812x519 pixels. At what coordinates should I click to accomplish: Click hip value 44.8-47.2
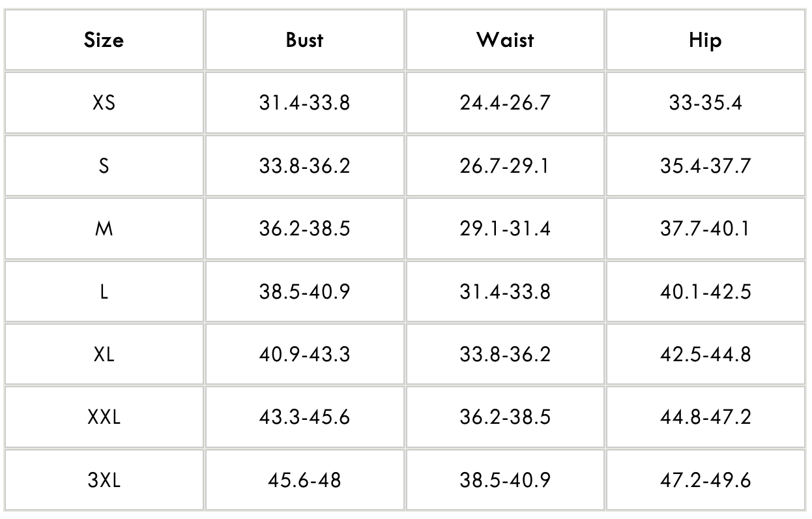705,417
